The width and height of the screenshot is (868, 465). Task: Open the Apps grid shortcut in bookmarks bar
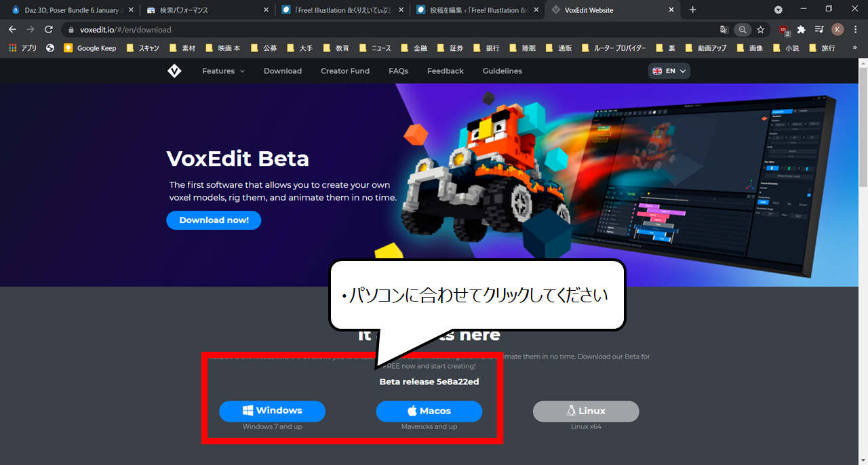(23, 48)
